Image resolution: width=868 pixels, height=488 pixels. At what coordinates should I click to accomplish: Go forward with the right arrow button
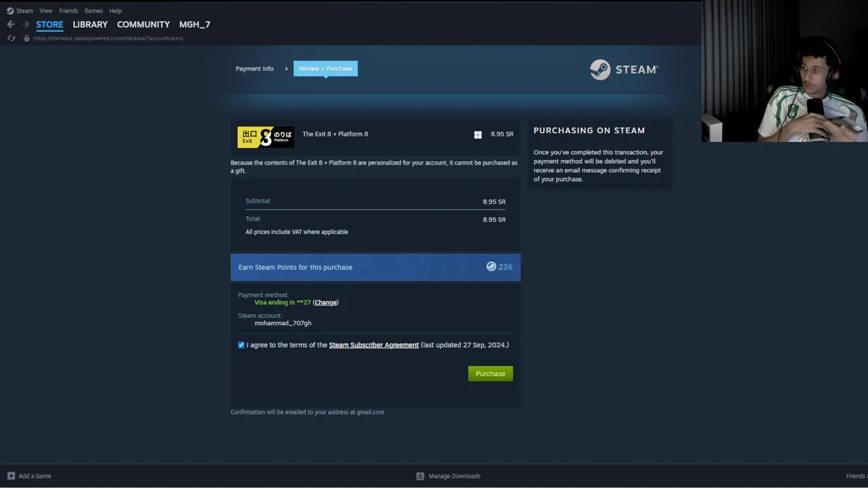(26, 24)
